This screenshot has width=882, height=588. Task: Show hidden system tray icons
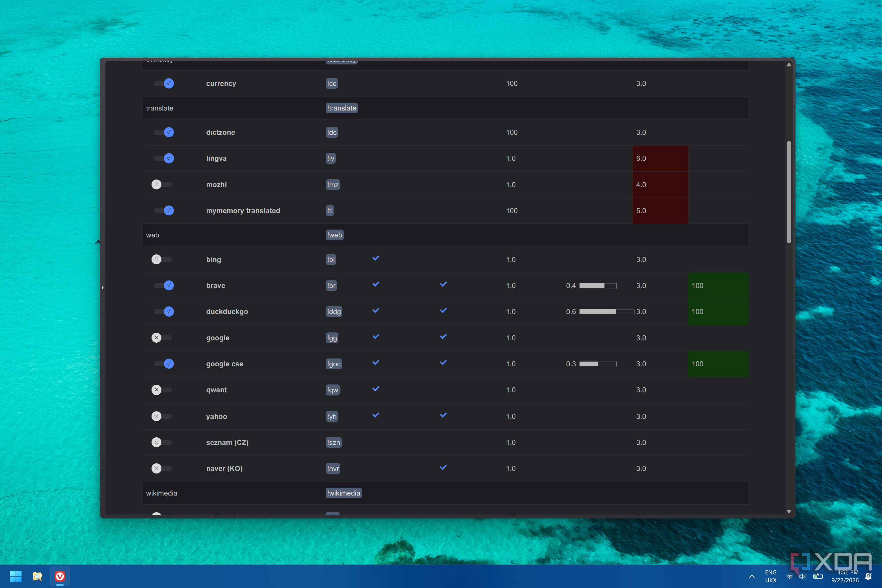click(752, 576)
